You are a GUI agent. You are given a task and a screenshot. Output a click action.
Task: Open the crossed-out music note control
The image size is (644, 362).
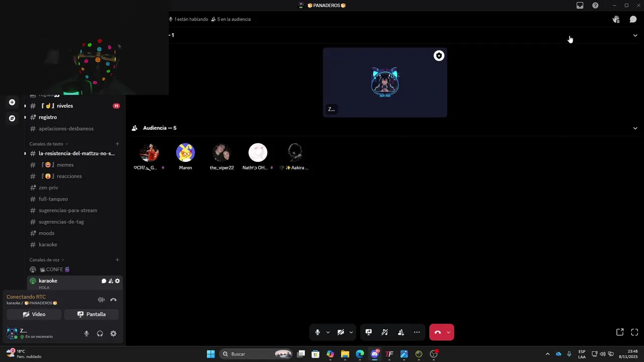coord(385,332)
